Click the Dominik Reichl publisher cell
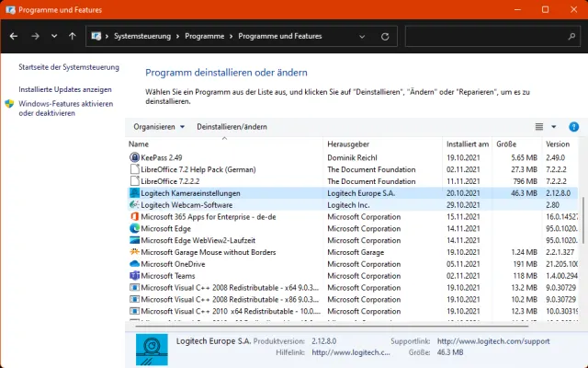Screen dimensions: 588x368 pos(352,157)
